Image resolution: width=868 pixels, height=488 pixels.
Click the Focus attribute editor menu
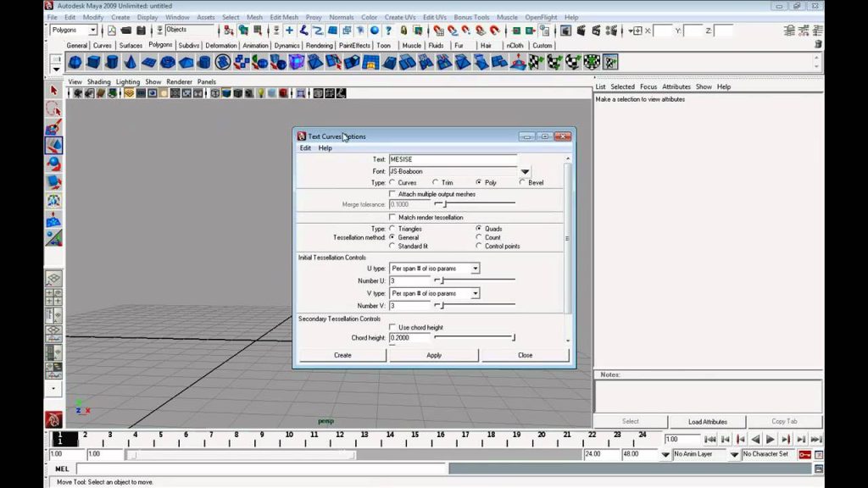[x=648, y=87]
